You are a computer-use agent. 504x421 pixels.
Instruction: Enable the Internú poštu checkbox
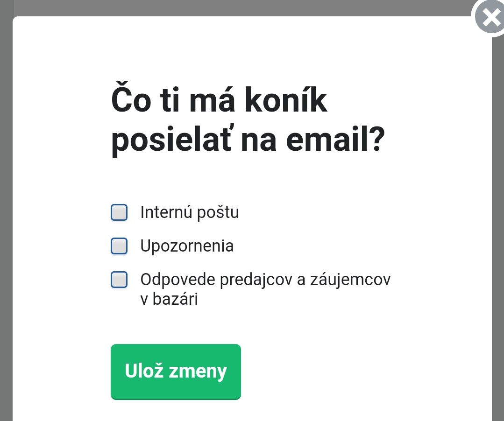point(119,212)
